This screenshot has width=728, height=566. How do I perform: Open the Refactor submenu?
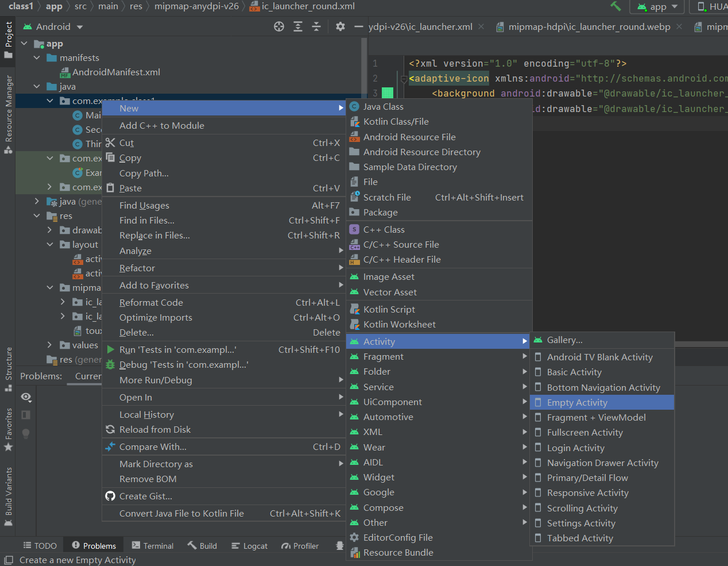click(223, 268)
